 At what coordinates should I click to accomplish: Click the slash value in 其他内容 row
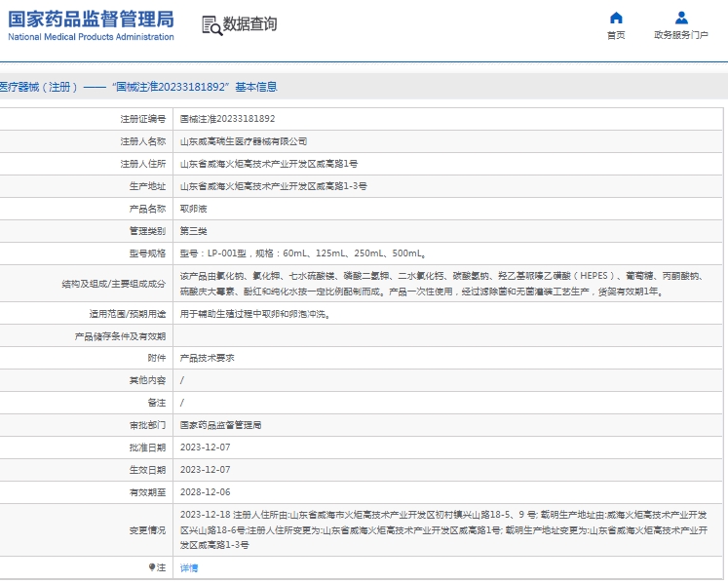tap(182, 380)
